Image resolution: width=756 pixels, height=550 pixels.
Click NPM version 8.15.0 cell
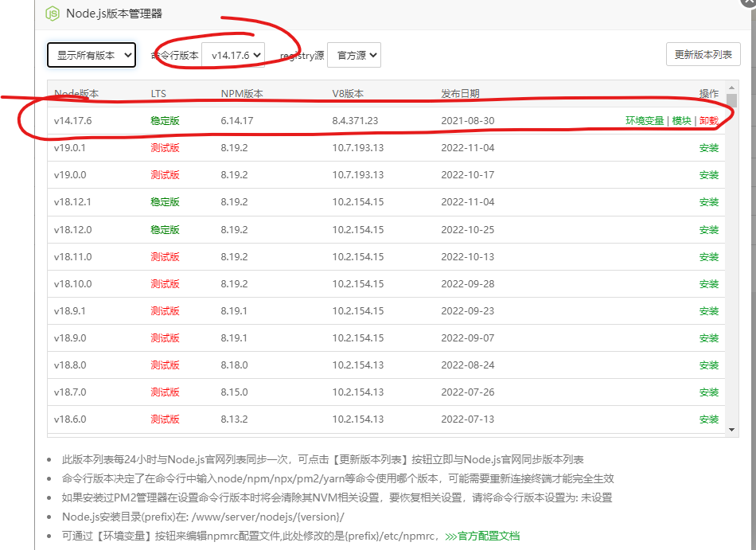click(x=234, y=392)
